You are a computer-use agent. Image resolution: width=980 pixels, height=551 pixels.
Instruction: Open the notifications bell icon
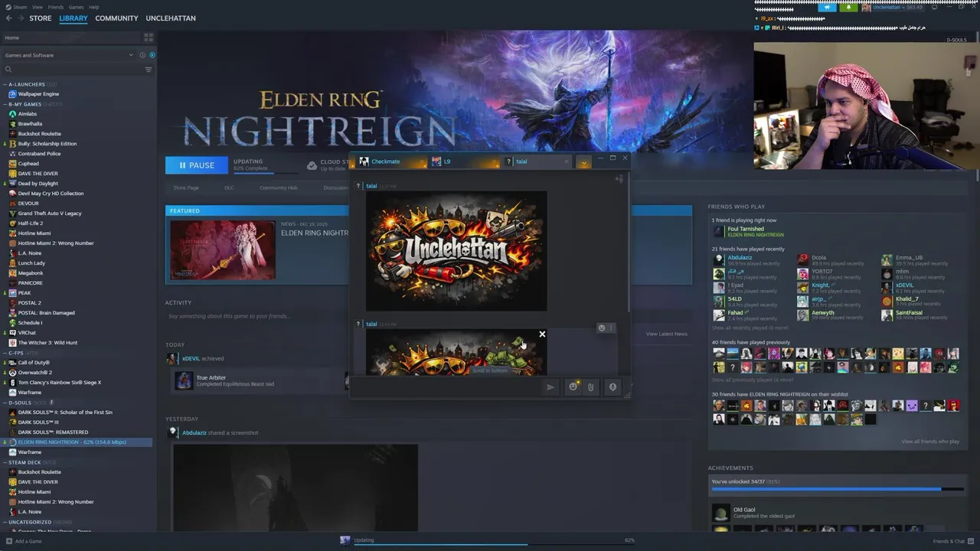[x=848, y=7]
